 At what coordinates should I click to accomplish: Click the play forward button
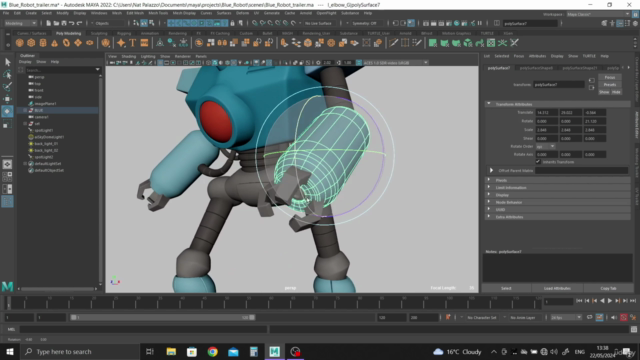(610, 301)
